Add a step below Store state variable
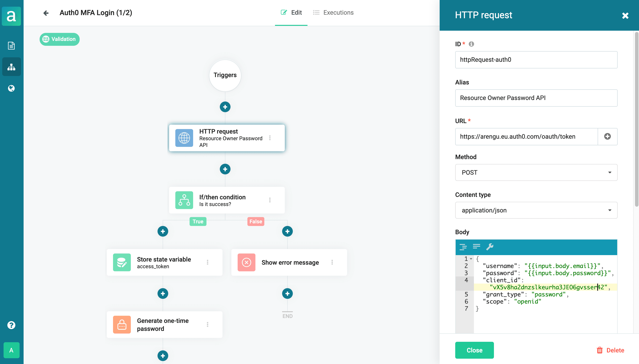 pos(163,294)
